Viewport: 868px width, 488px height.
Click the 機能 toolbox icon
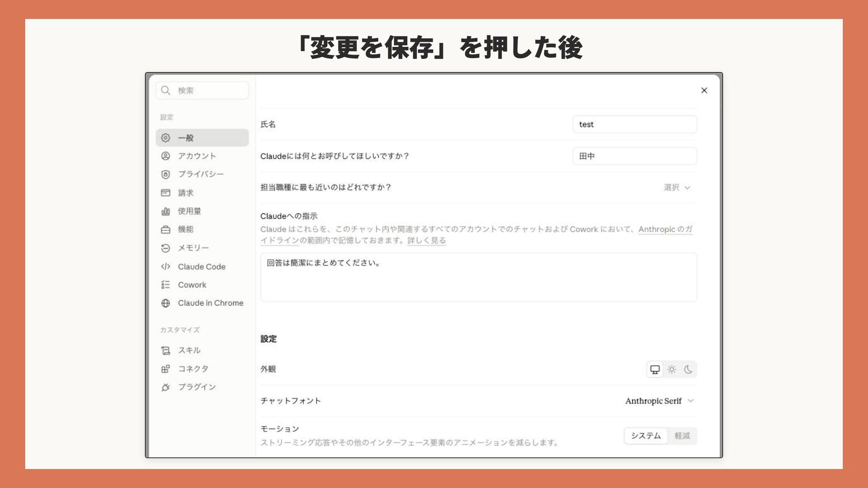[165, 229]
